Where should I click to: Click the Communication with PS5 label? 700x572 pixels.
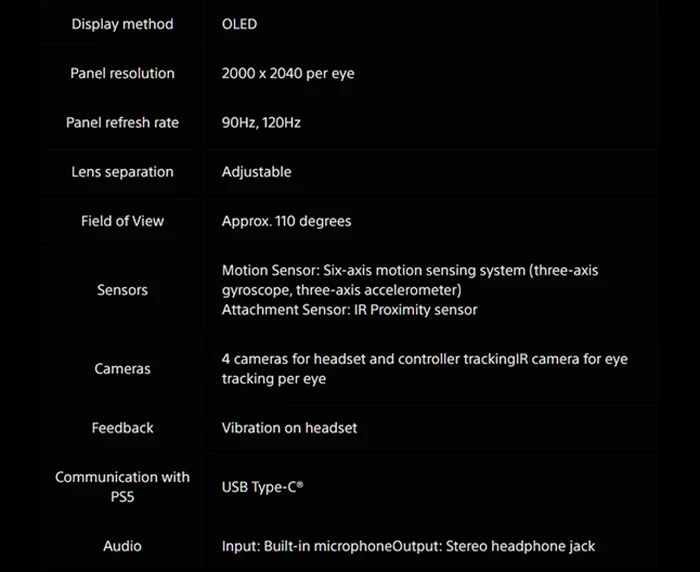pyautogui.click(x=122, y=487)
